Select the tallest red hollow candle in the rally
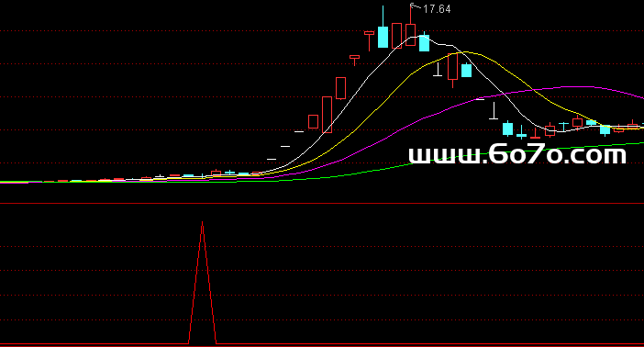Viewport: 644px width, 347px height. click(327, 115)
